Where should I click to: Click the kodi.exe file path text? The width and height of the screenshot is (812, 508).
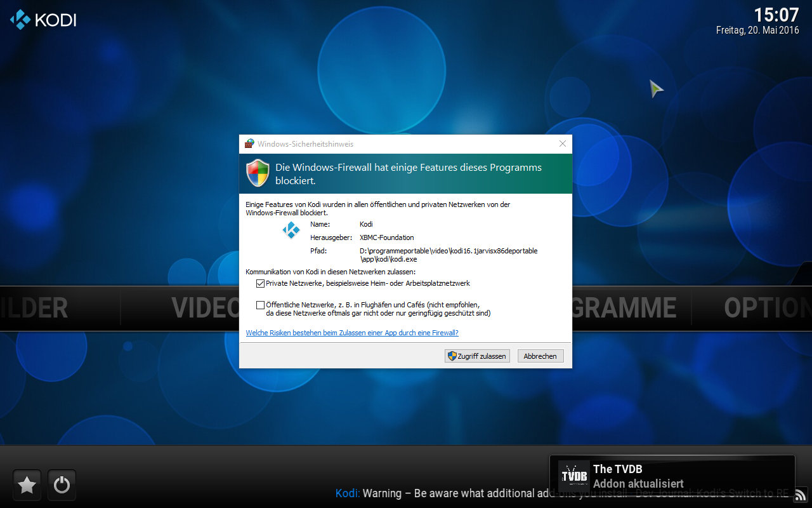449,255
